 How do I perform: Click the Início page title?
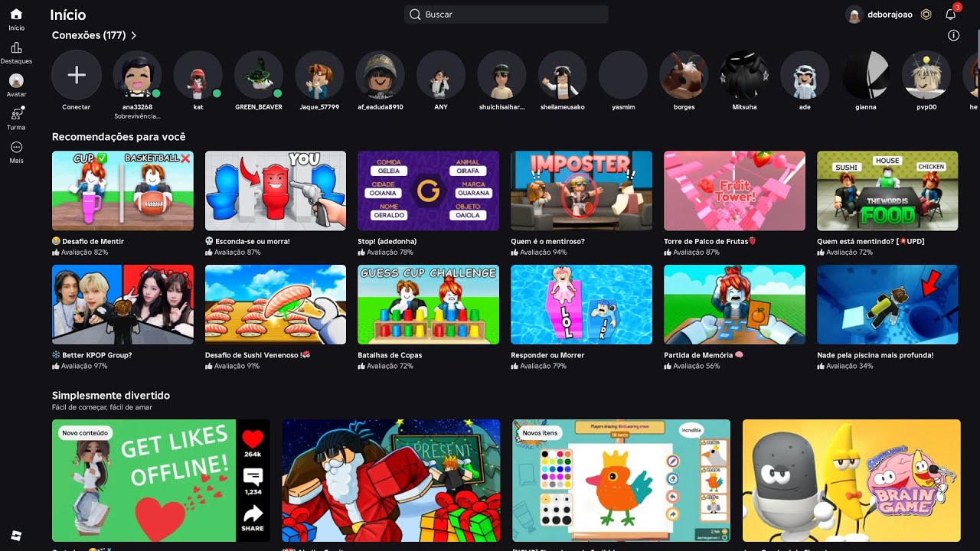pos(68,15)
